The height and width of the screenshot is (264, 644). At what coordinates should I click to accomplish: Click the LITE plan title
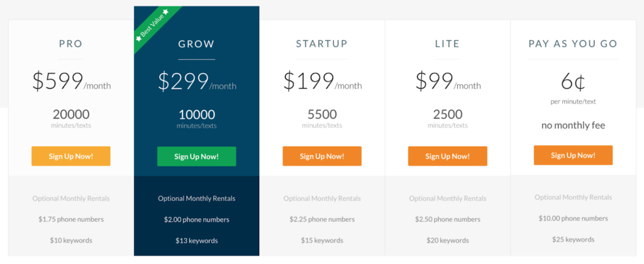coord(447,44)
